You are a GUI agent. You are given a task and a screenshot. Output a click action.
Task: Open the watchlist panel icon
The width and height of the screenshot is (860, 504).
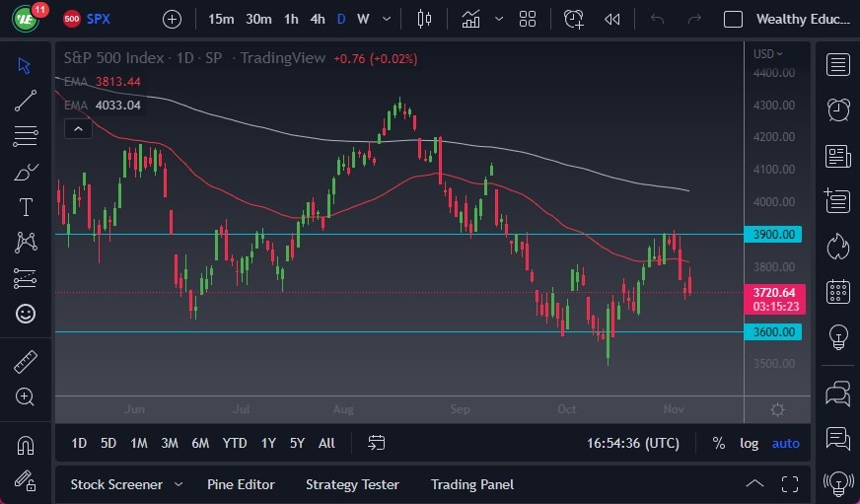coord(838,65)
